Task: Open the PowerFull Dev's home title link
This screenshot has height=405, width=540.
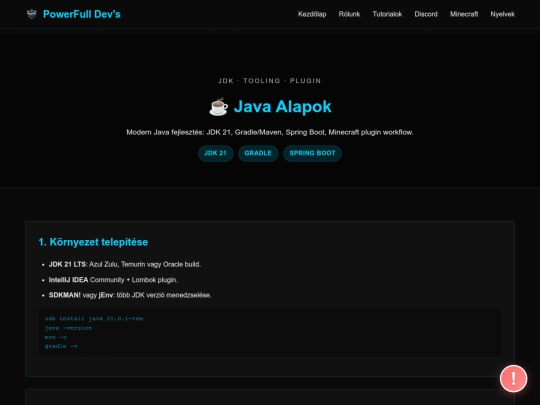Action: [x=82, y=14]
